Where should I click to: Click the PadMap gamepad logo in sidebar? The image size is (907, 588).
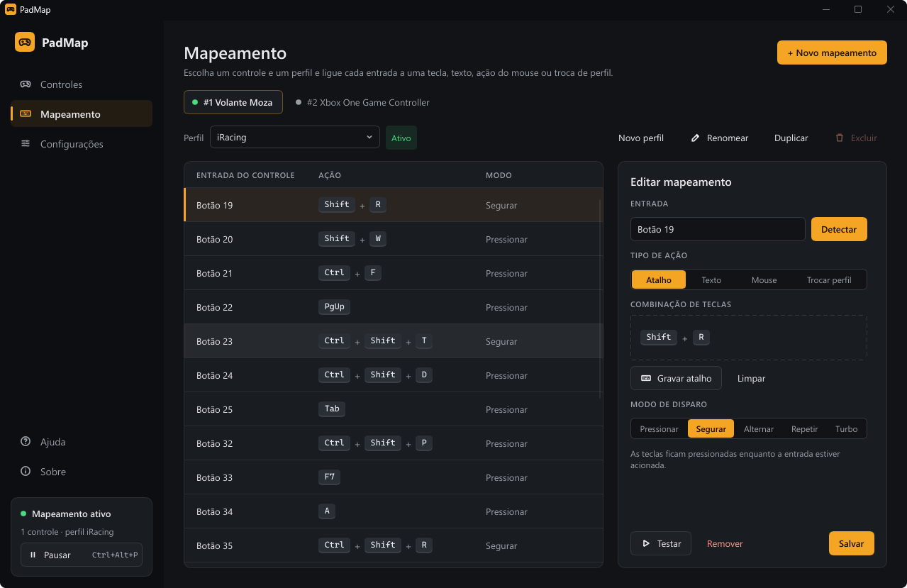point(25,43)
